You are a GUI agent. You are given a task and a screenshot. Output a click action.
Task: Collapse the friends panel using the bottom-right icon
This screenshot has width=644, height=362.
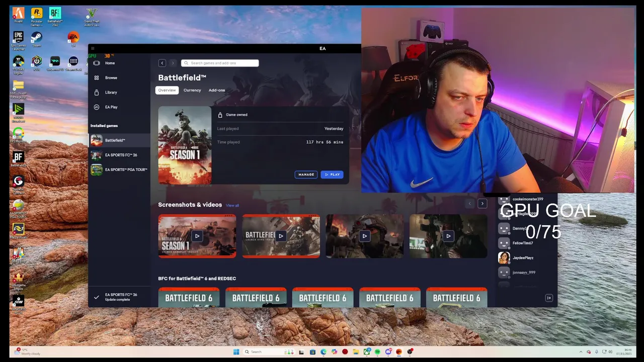click(549, 298)
